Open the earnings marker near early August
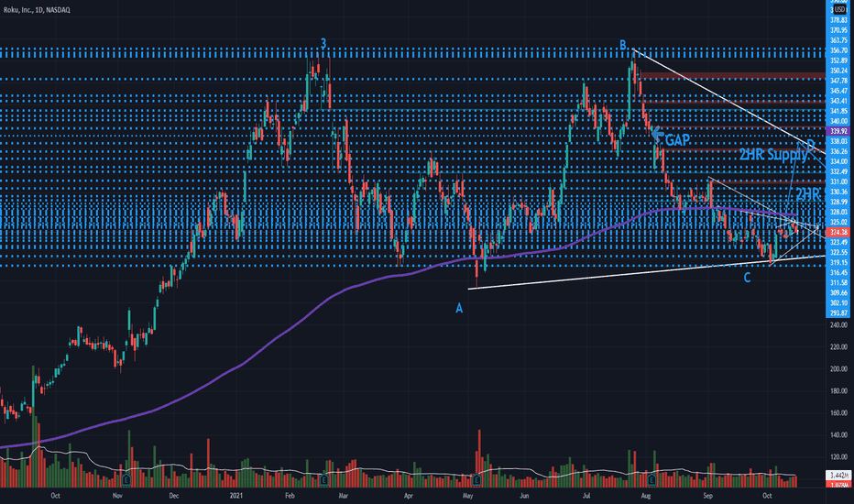This screenshot has width=854, height=504. 651,480
